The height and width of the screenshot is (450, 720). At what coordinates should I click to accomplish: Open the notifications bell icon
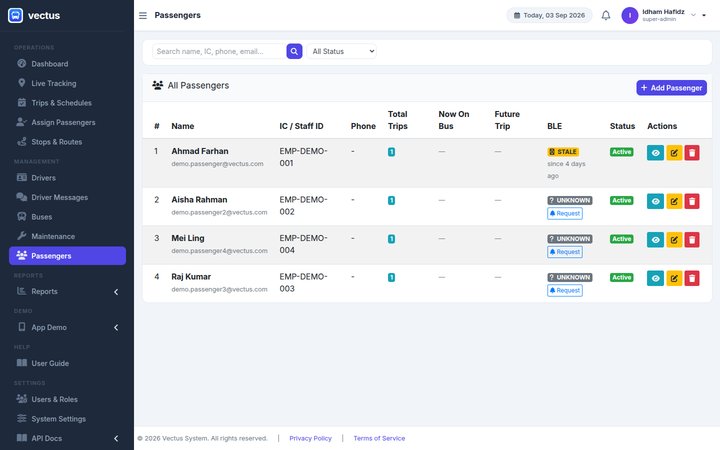click(606, 15)
